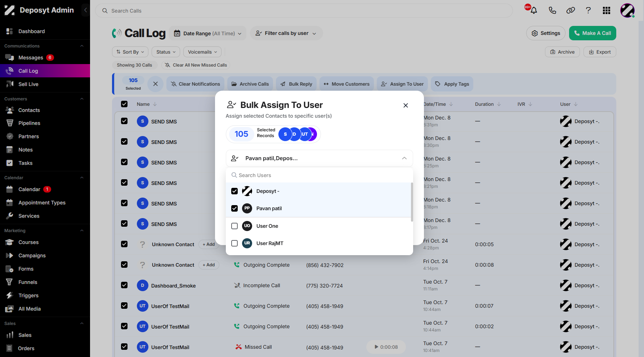Screen dimensions: 644x357
Task: Click Clear All New Missed Calls
Action: click(196, 65)
